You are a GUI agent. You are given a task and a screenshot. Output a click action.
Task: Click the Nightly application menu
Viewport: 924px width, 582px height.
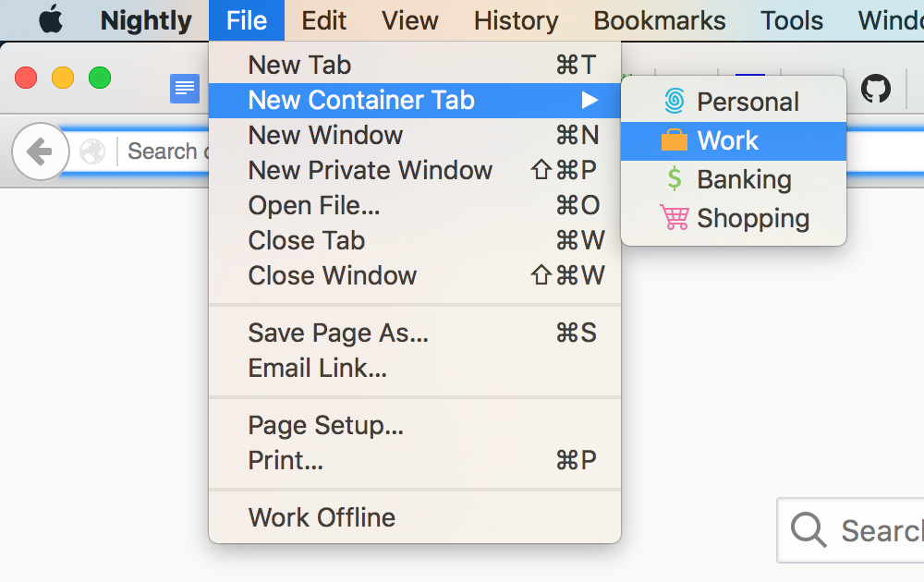146,20
